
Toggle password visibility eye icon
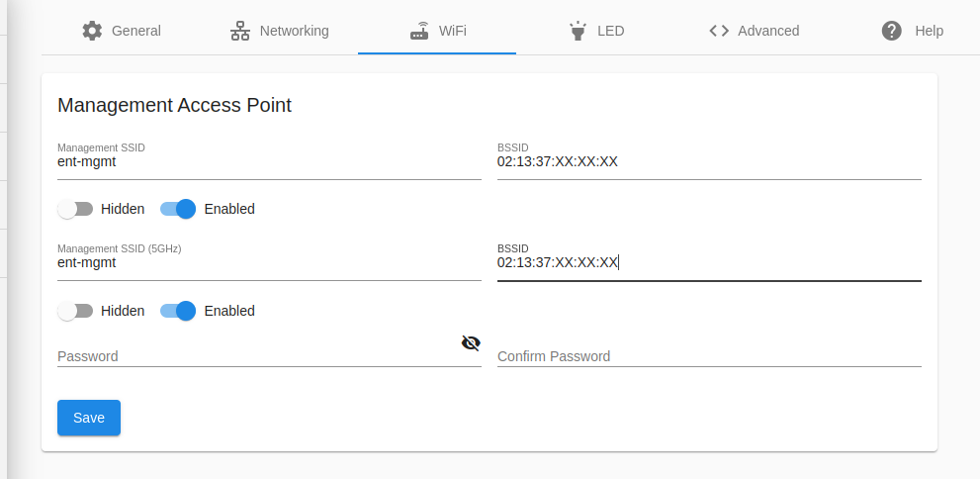[x=471, y=342]
